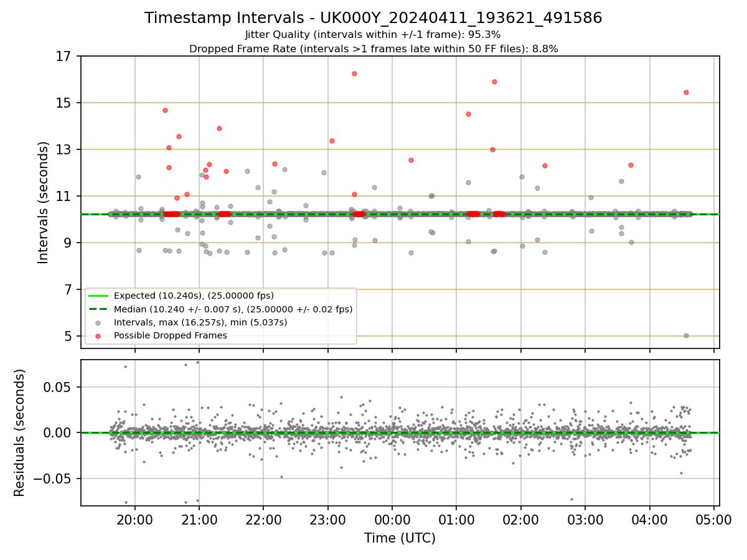Click the 'Median (10.240 +/- 0.007 s)' legend entry
This screenshot has height=560, width=747.
(233, 309)
